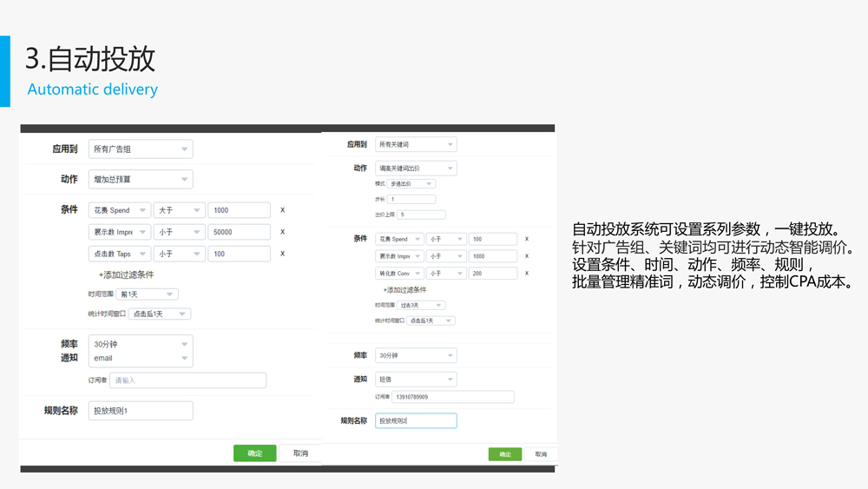Click 添加过滤条件 in the ad group form
The image size is (868, 489).
point(126,274)
